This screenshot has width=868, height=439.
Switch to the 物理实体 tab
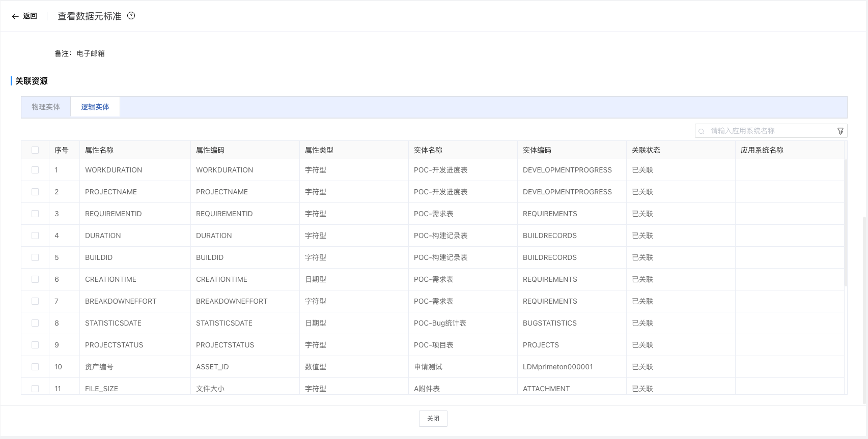click(x=46, y=107)
